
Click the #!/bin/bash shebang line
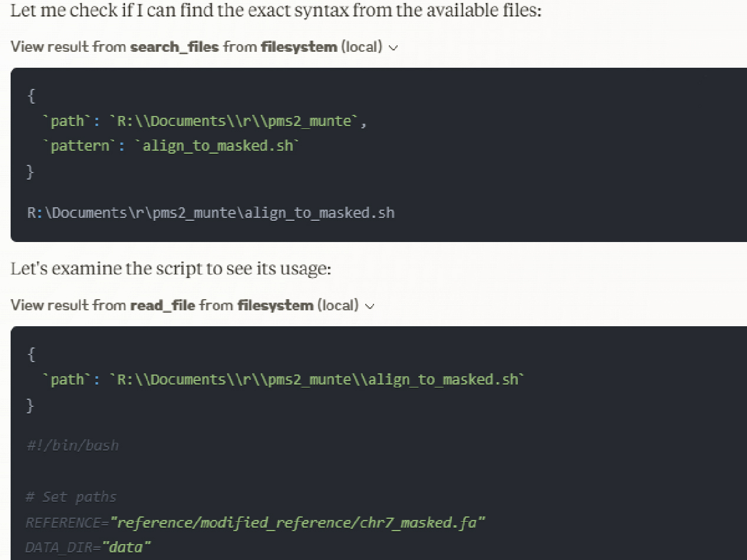(72, 445)
